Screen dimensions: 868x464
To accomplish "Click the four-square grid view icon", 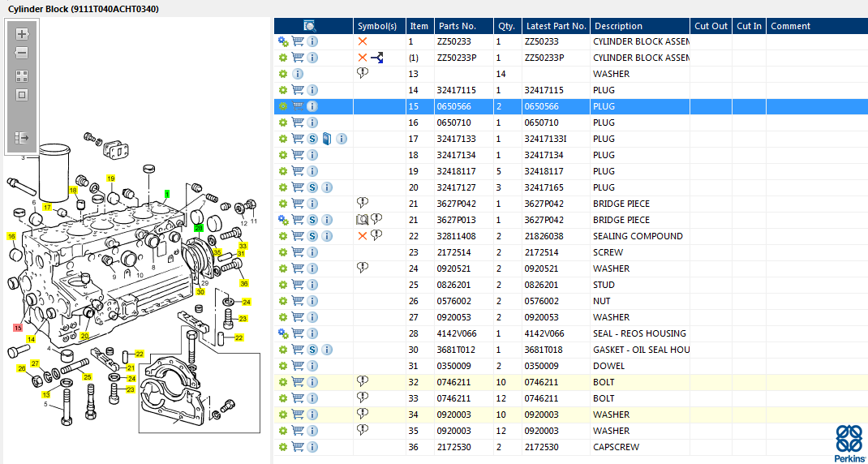I will (22, 75).
